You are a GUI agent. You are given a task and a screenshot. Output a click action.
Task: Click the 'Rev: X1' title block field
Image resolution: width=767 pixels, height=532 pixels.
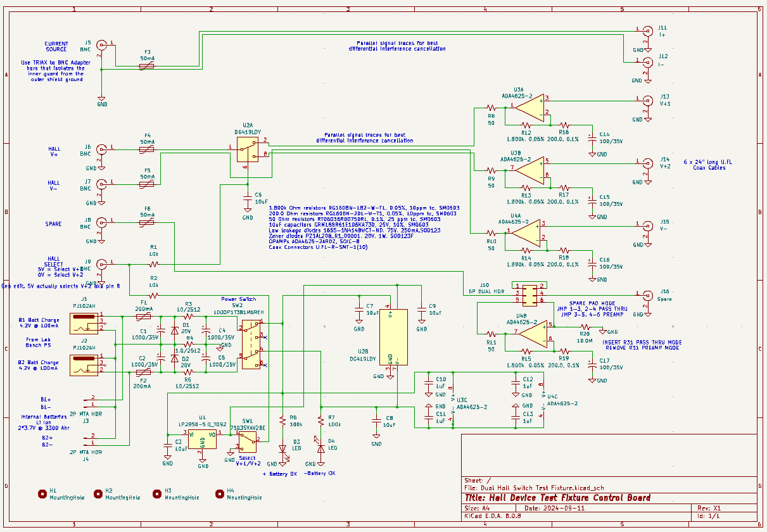coord(709,508)
